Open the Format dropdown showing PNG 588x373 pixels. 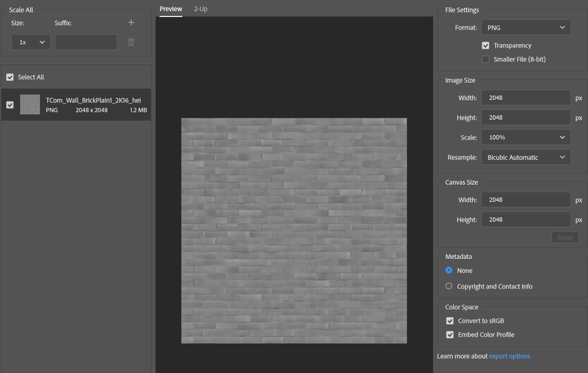pyautogui.click(x=526, y=27)
